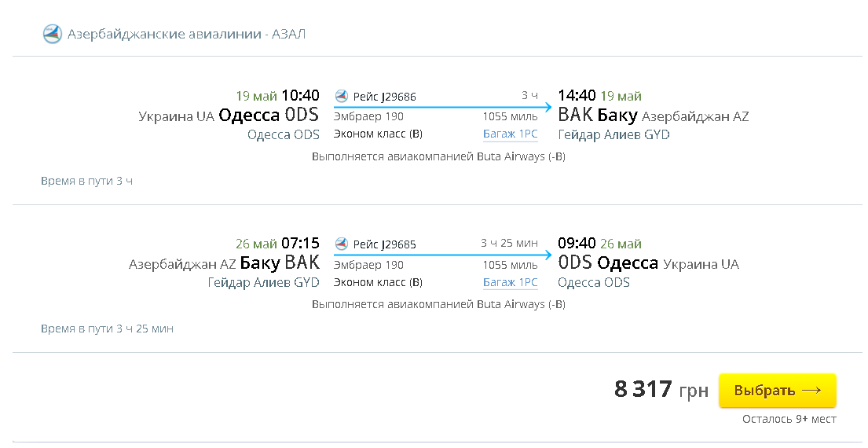This screenshot has width=868, height=448.
Task: Click flight number Рейс J29685
Action: [384, 244]
